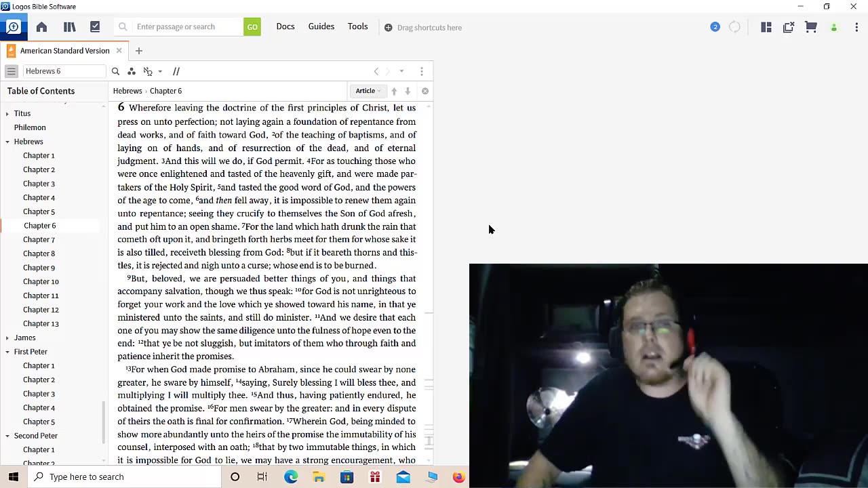Open the notifications badge showing 2
The height and width of the screenshot is (488, 868).
(715, 27)
